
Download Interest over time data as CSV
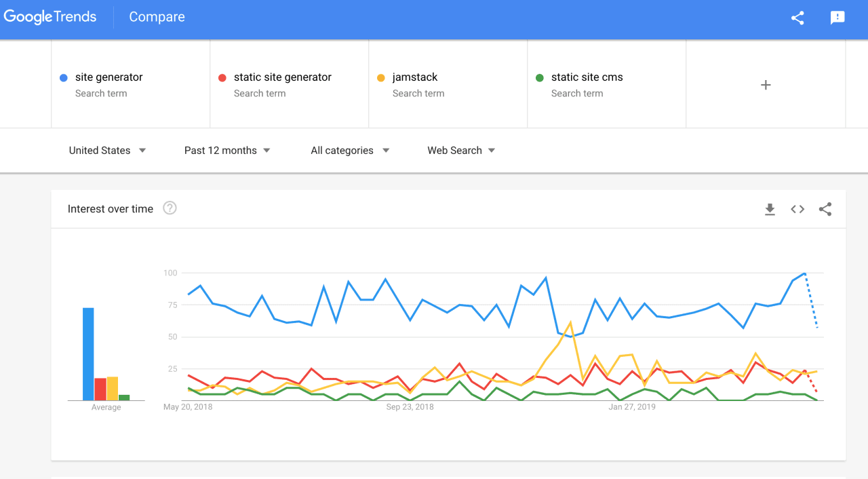(x=770, y=210)
